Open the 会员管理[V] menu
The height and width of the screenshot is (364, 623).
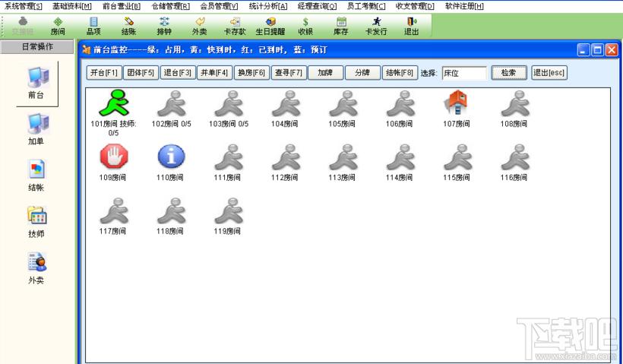219,6
